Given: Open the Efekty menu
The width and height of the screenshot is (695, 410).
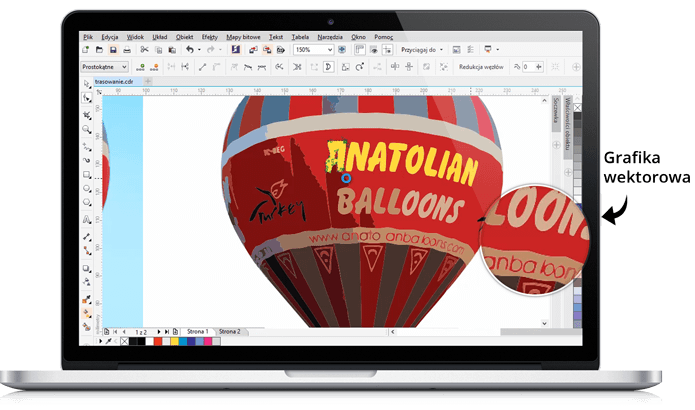Looking at the screenshot, I should [209, 36].
